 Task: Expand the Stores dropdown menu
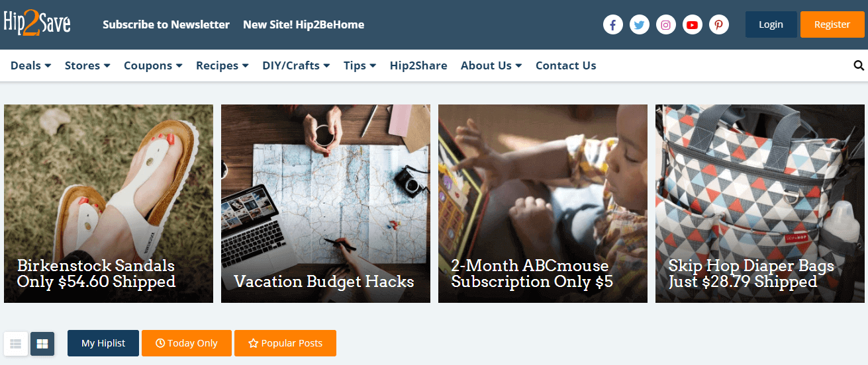click(87, 65)
